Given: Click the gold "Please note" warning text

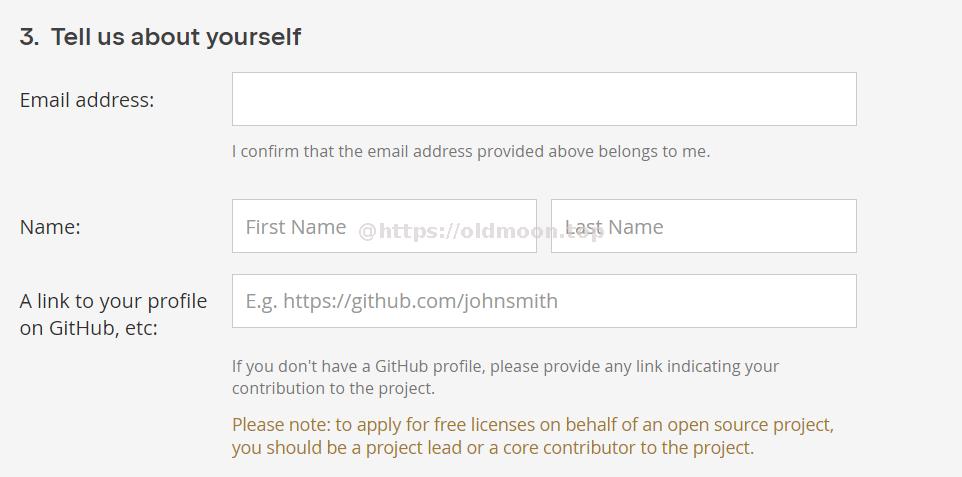Looking at the screenshot, I should [x=533, y=436].
